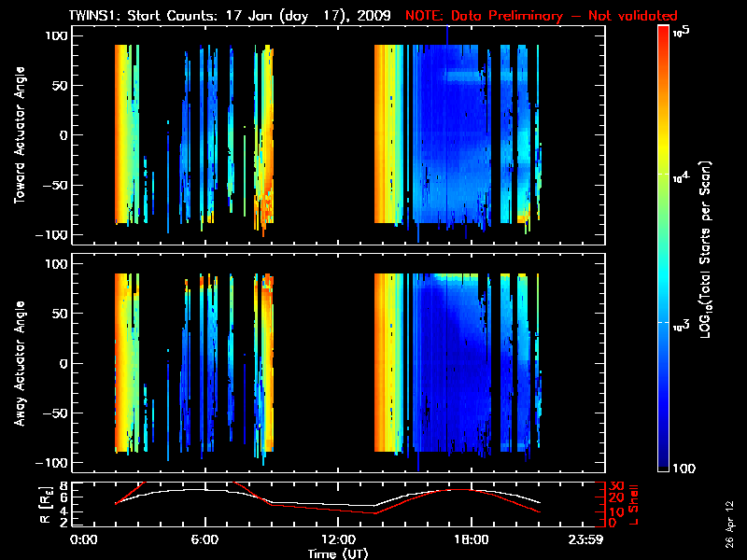Click the red 10^5 label atop the colorbar
Image resolution: width=747 pixels, height=560 pixels.
681,32
